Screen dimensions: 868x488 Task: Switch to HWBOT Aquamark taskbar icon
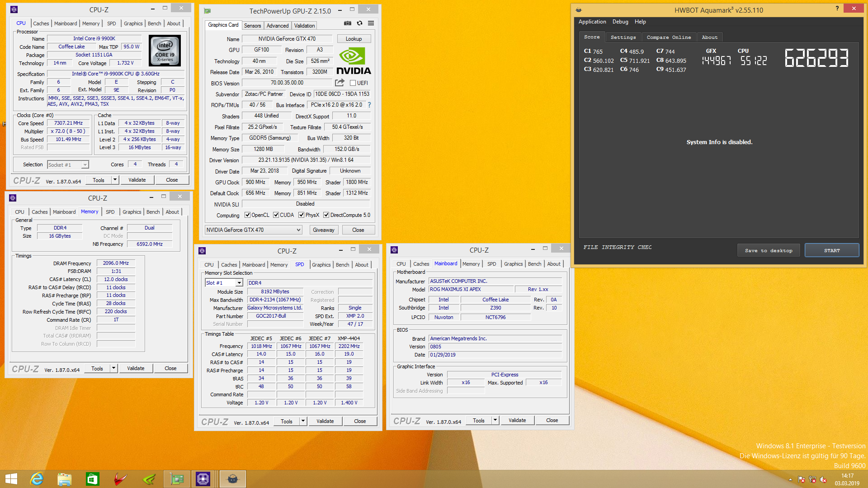(x=232, y=479)
